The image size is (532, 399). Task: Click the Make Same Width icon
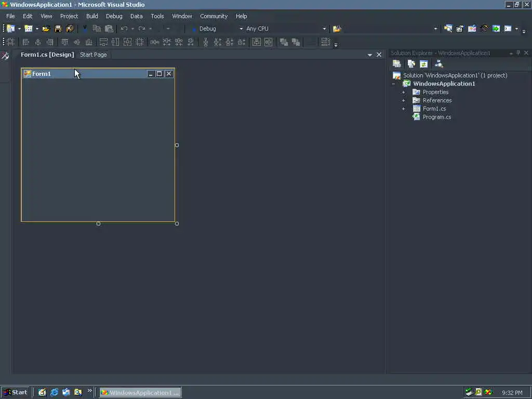(103, 42)
